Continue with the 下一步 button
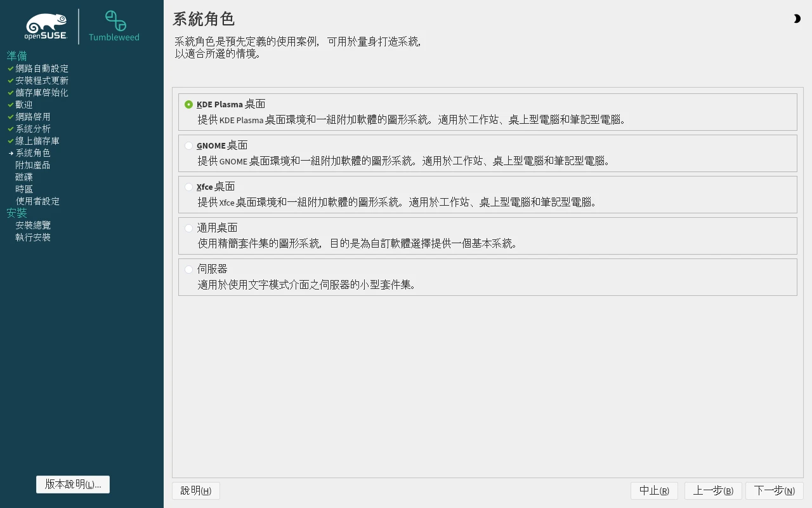 click(775, 491)
